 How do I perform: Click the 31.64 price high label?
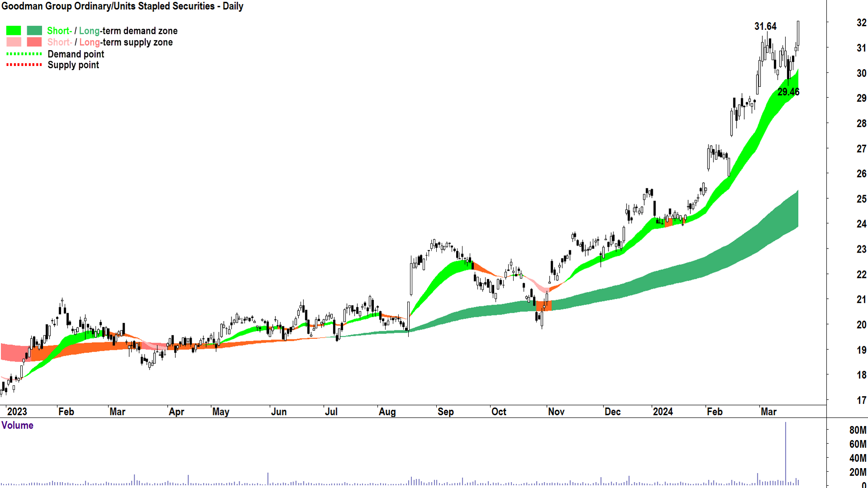pyautogui.click(x=765, y=26)
